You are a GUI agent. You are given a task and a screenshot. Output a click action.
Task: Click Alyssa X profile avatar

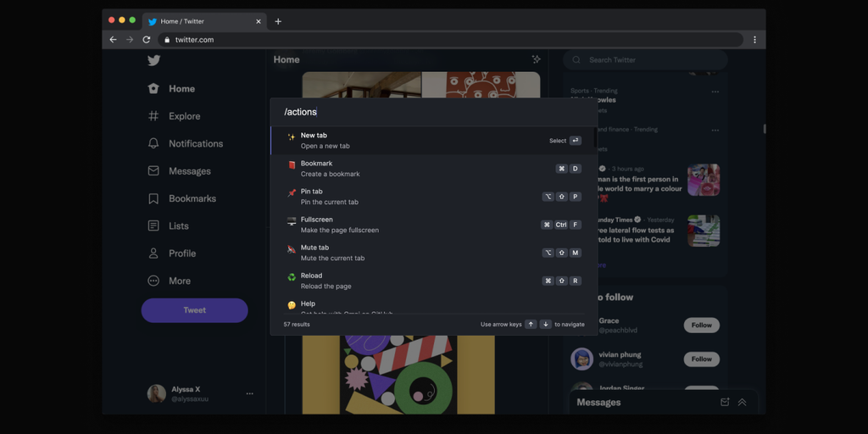click(x=157, y=393)
